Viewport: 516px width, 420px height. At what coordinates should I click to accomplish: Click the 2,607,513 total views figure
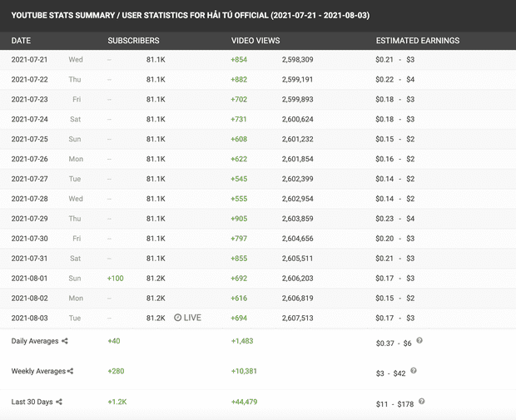pyautogui.click(x=297, y=318)
